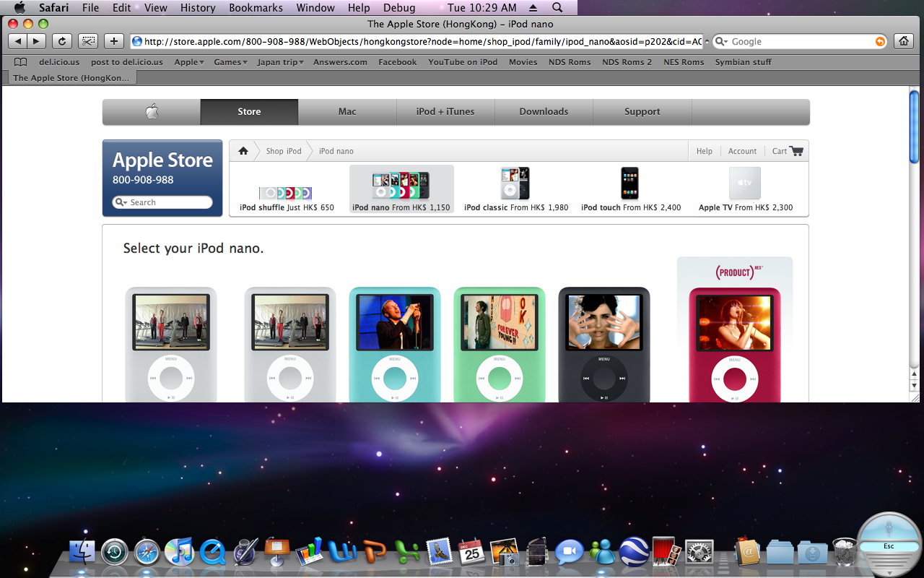The height and width of the screenshot is (578, 924).
Task: Go back with the Safari back arrow
Action: click(18, 41)
